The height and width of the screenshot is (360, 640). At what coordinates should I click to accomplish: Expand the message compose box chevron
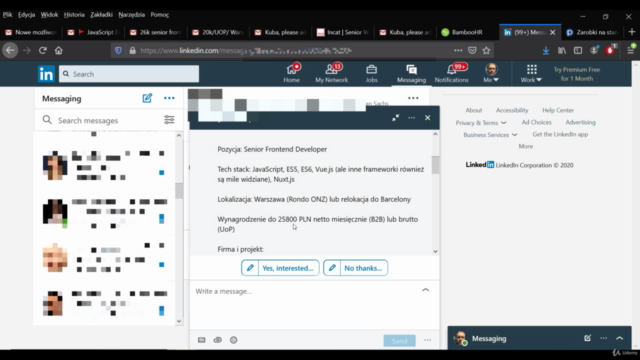[425, 290]
